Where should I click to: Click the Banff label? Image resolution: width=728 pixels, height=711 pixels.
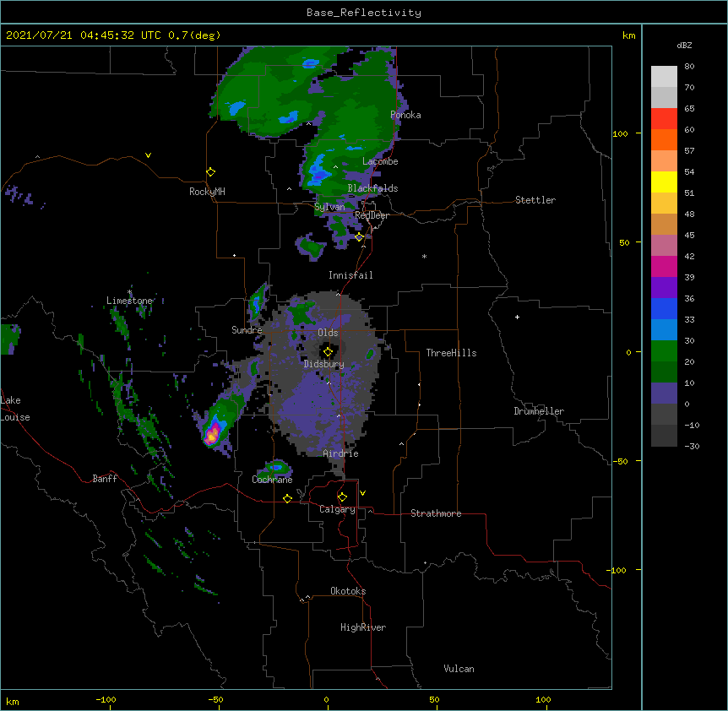click(105, 479)
